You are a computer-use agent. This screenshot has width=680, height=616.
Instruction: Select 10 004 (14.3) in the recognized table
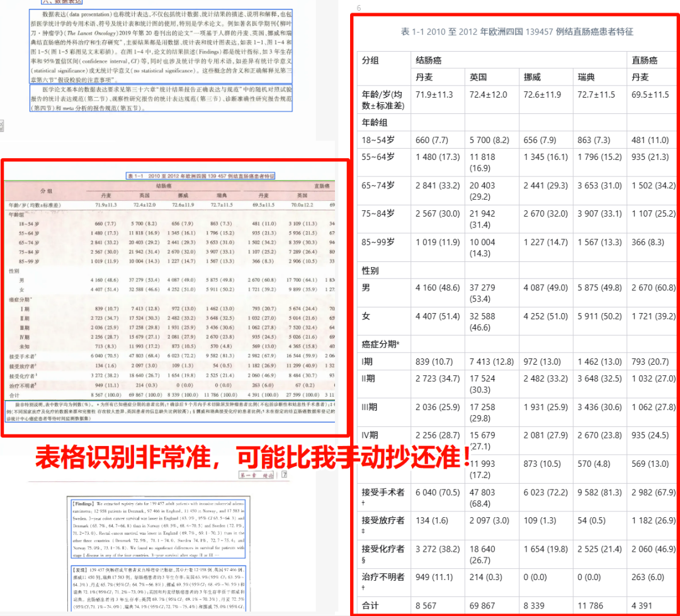coord(484,248)
